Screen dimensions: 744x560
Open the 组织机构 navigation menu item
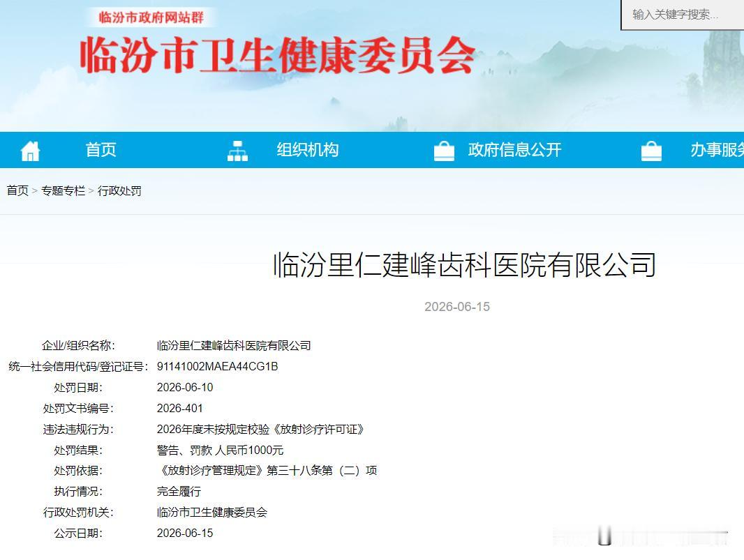(x=308, y=150)
